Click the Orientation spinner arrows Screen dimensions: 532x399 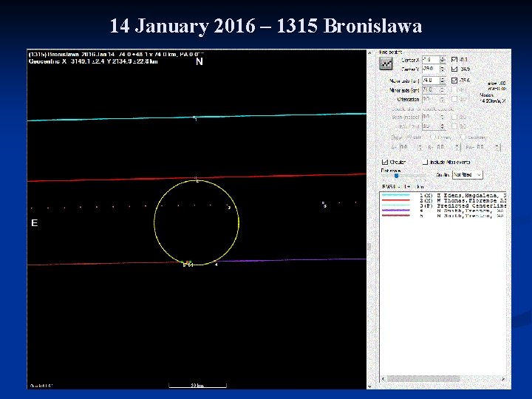(x=443, y=100)
